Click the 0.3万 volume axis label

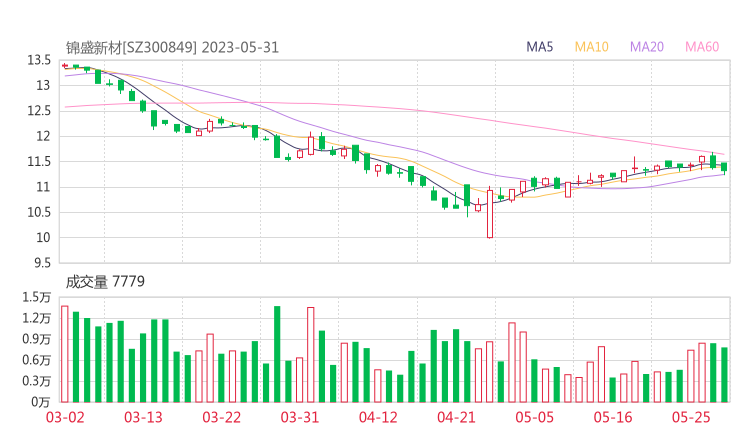click(x=36, y=381)
